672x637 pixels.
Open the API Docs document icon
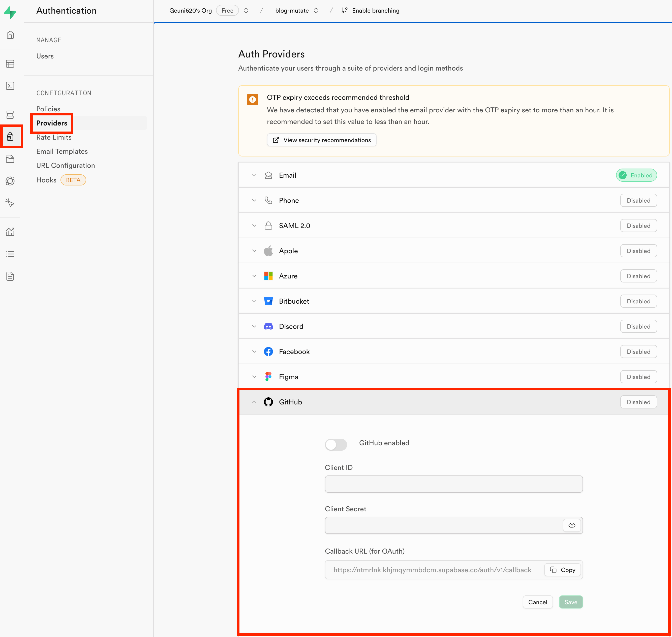[x=10, y=276]
